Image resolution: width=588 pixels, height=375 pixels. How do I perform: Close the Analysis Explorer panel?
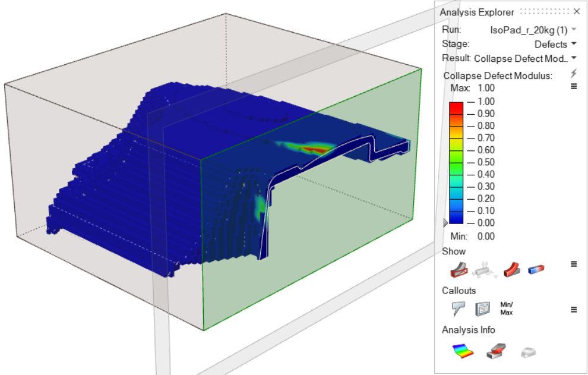click(x=577, y=12)
